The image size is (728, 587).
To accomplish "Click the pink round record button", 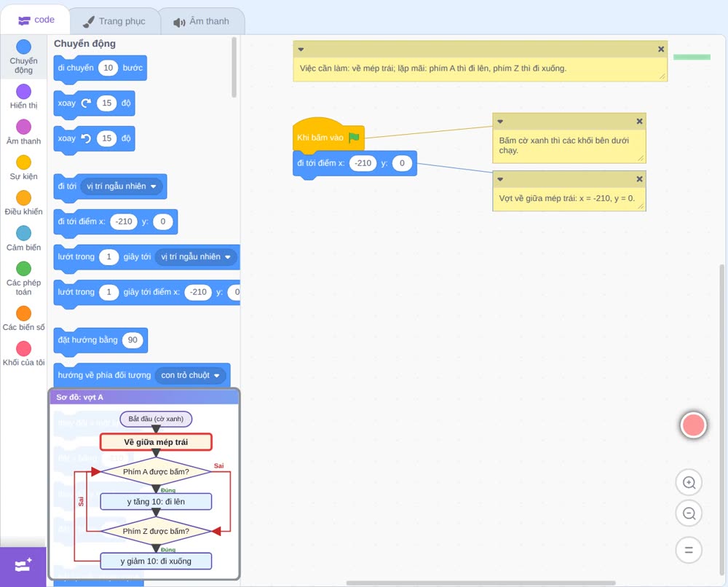I will [x=693, y=425].
